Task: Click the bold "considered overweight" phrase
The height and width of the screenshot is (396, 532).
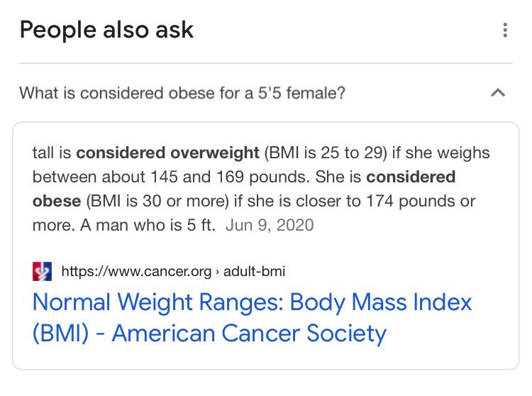Action: (x=167, y=153)
